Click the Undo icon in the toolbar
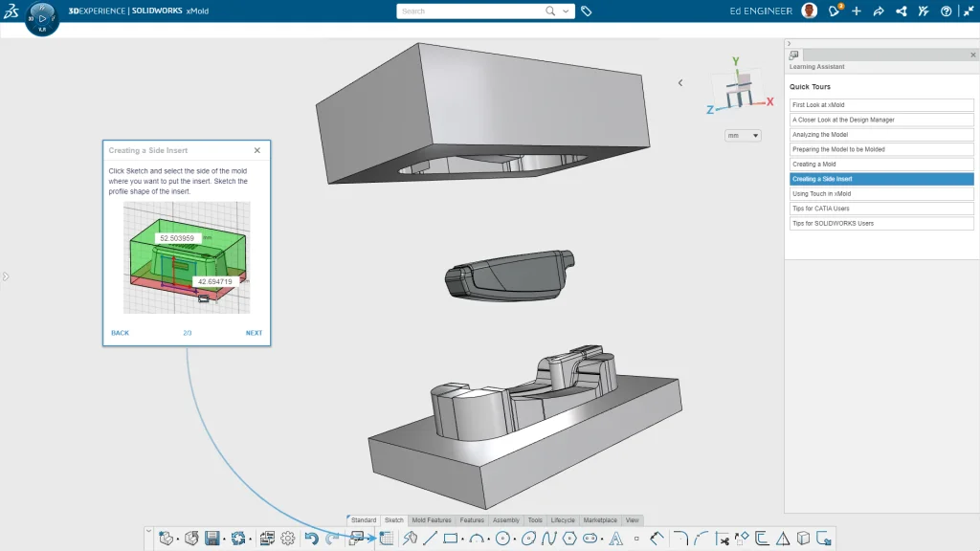980x551 pixels. pyautogui.click(x=310, y=538)
